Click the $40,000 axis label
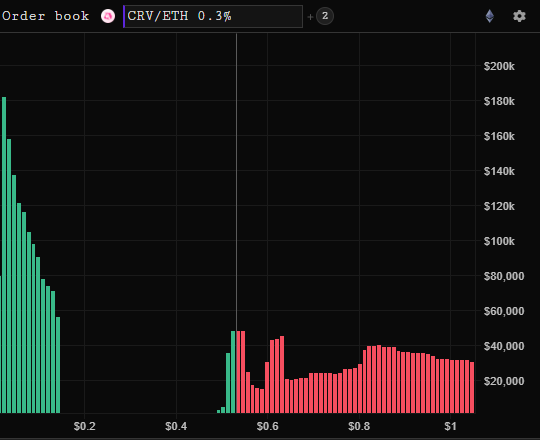The height and width of the screenshot is (440, 540). pyautogui.click(x=504, y=346)
